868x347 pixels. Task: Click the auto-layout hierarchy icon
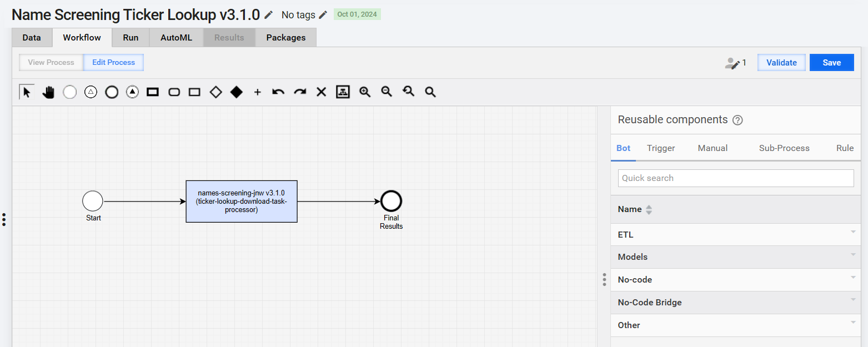click(x=343, y=92)
